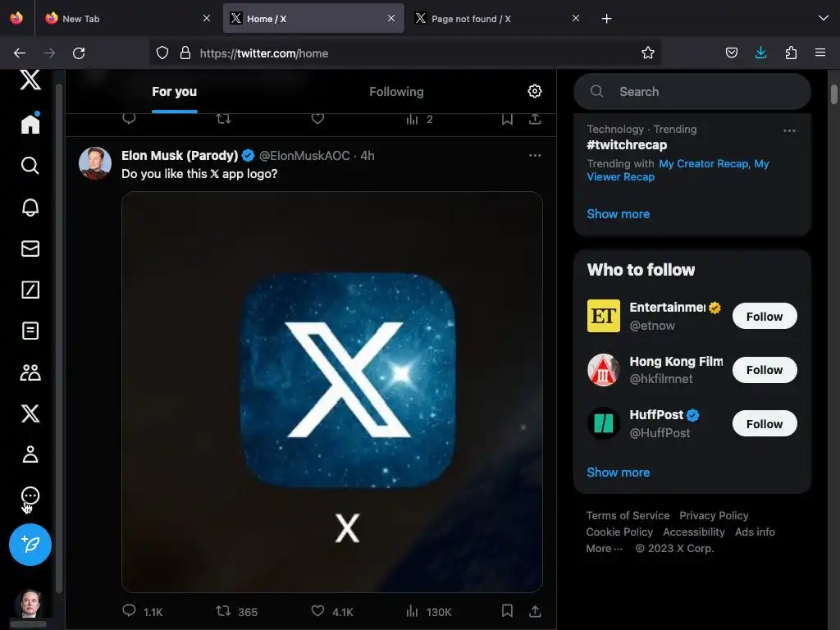Image resolution: width=840 pixels, height=630 pixels.
Task: Expand the More footer menu
Action: tap(605, 549)
